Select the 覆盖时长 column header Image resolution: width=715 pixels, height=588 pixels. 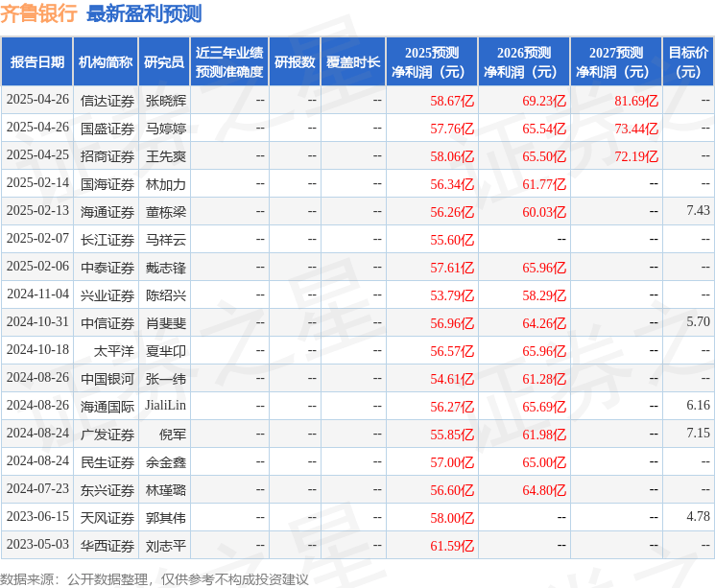point(353,61)
